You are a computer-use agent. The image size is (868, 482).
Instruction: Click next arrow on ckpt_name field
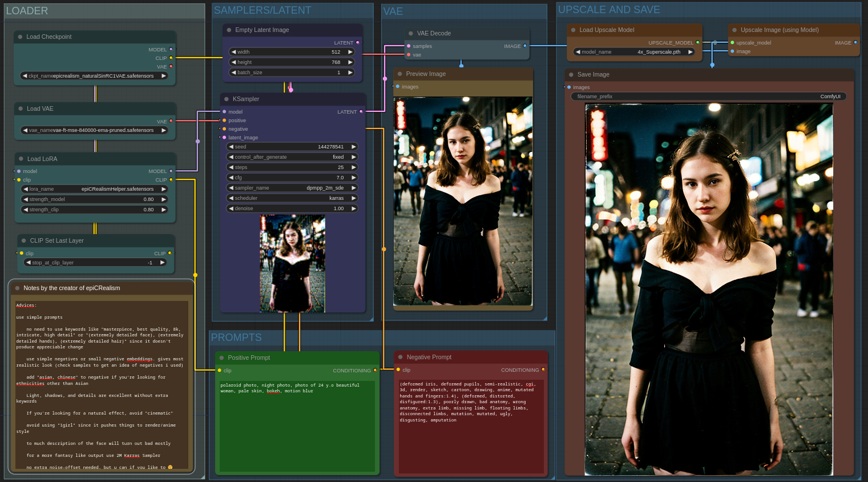[x=164, y=75]
